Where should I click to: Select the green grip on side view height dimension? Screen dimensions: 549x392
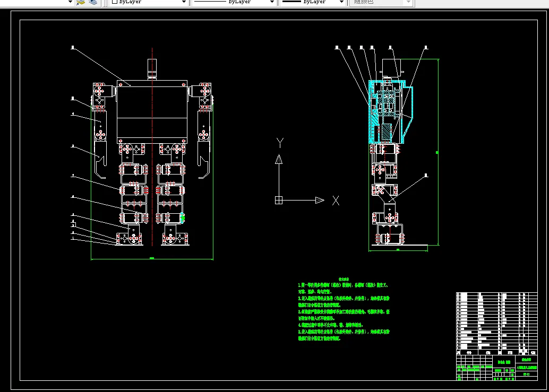(x=437, y=152)
